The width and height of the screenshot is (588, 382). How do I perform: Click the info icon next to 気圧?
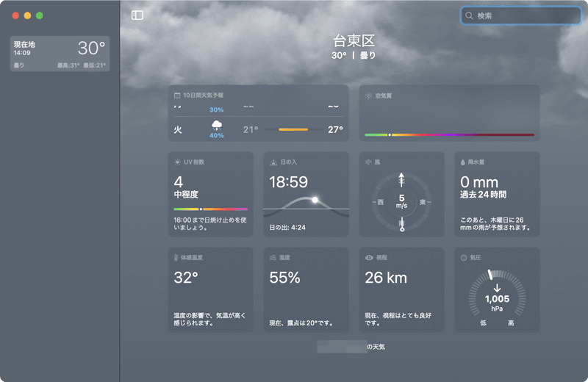464,258
